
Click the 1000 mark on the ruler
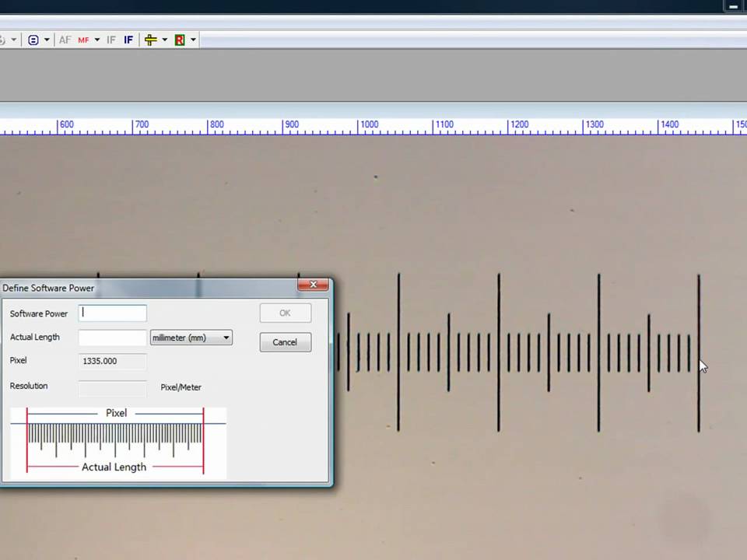coord(369,124)
